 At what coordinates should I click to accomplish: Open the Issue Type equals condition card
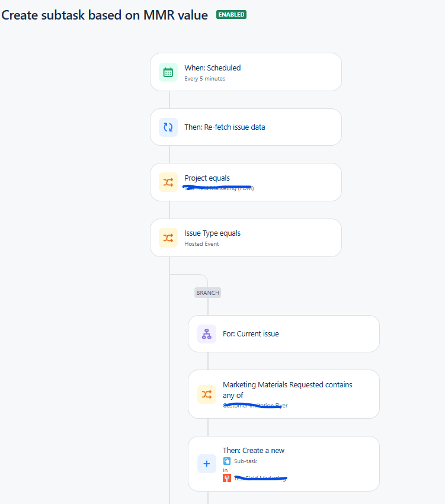click(x=246, y=238)
